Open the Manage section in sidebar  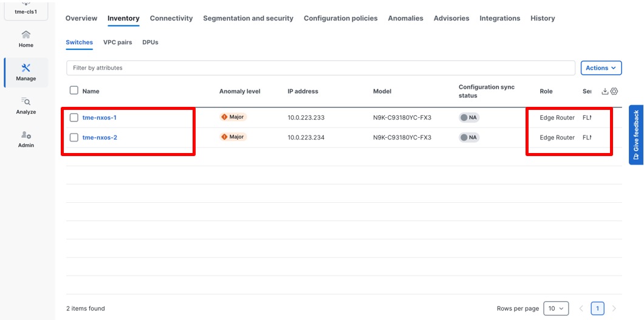26,73
